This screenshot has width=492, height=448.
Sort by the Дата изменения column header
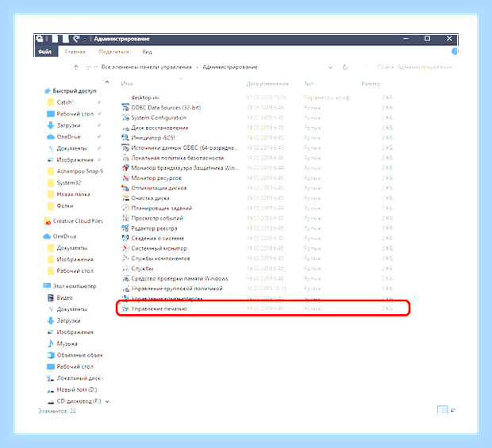coord(267,84)
